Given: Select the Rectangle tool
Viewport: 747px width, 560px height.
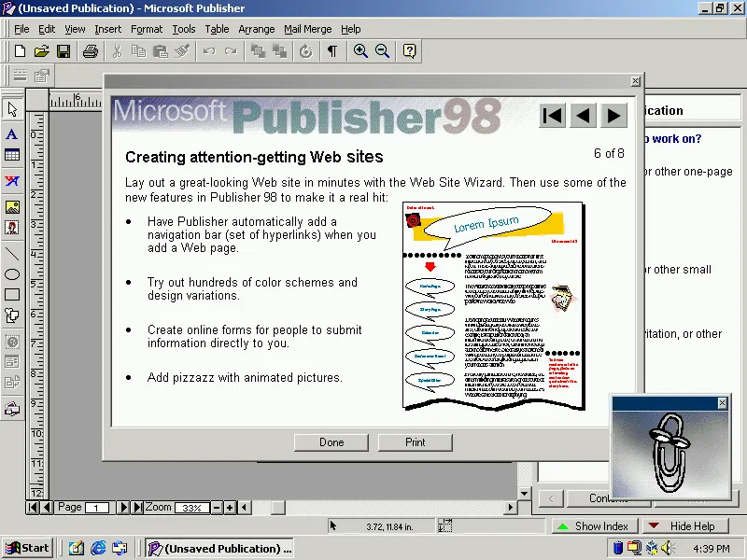Looking at the screenshot, I should click(12, 294).
